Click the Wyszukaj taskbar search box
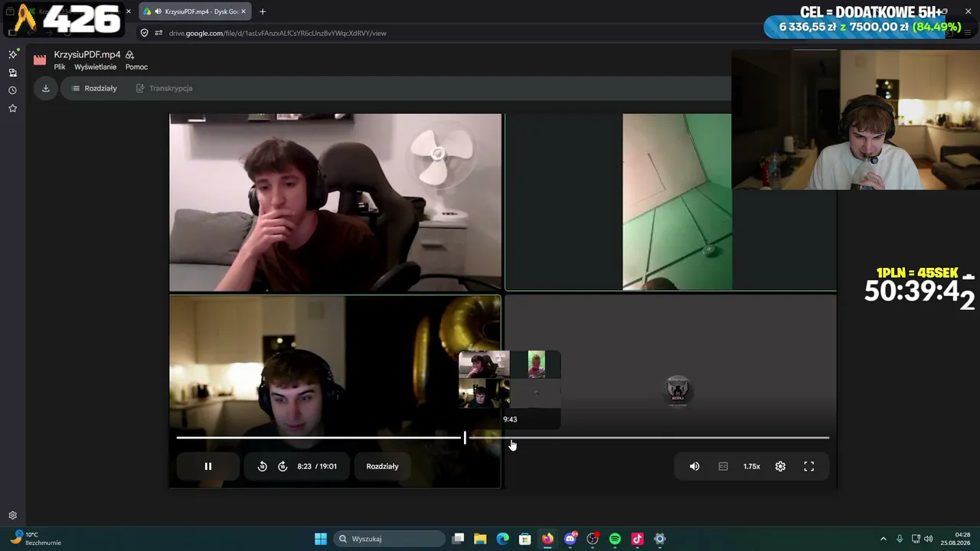980x551 pixels. (x=390, y=539)
